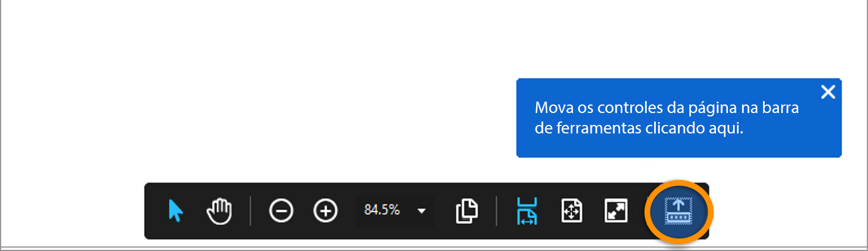Toggle the highlighted blue selection arrow
Image resolution: width=868 pixels, height=251 pixels.
tap(176, 211)
